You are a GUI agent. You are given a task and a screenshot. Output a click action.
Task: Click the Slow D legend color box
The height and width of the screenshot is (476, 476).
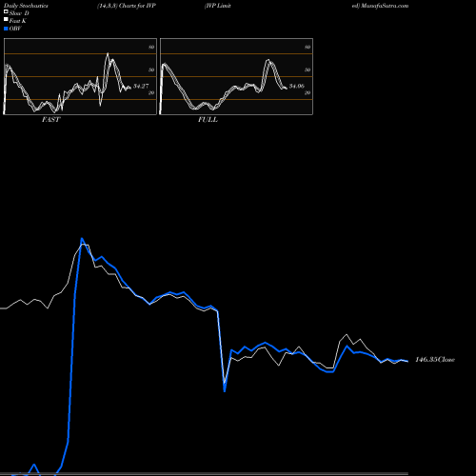6,11
